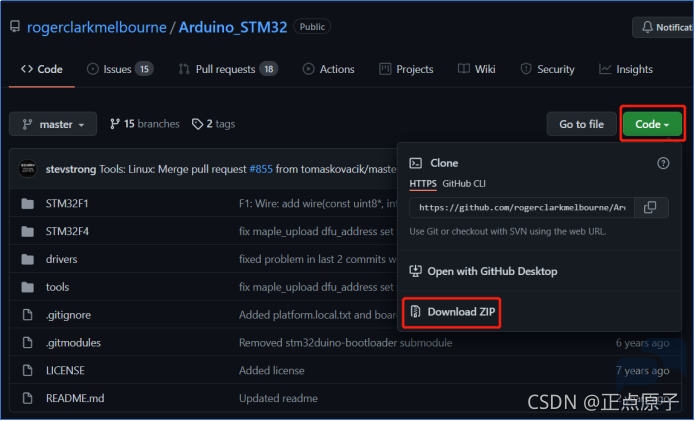The height and width of the screenshot is (421, 695).
Task: Open the README.md file
Action: pyautogui.click(x=75, y=398)
